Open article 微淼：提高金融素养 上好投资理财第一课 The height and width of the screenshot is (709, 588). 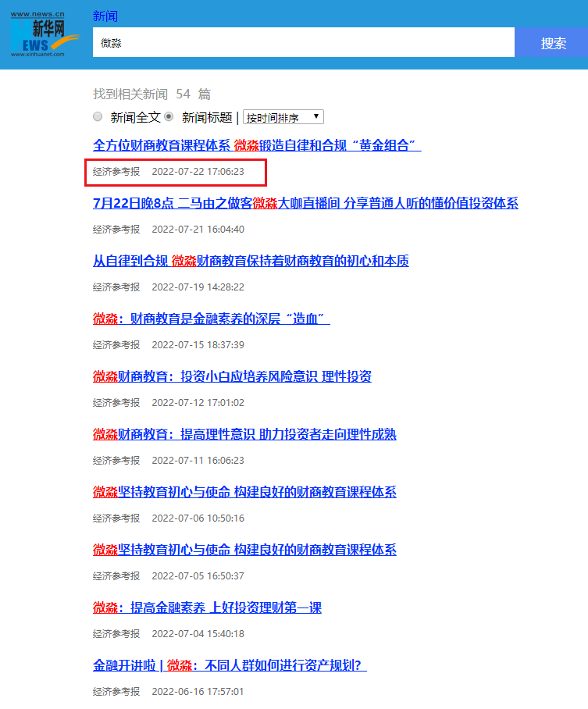coord(207,607)
